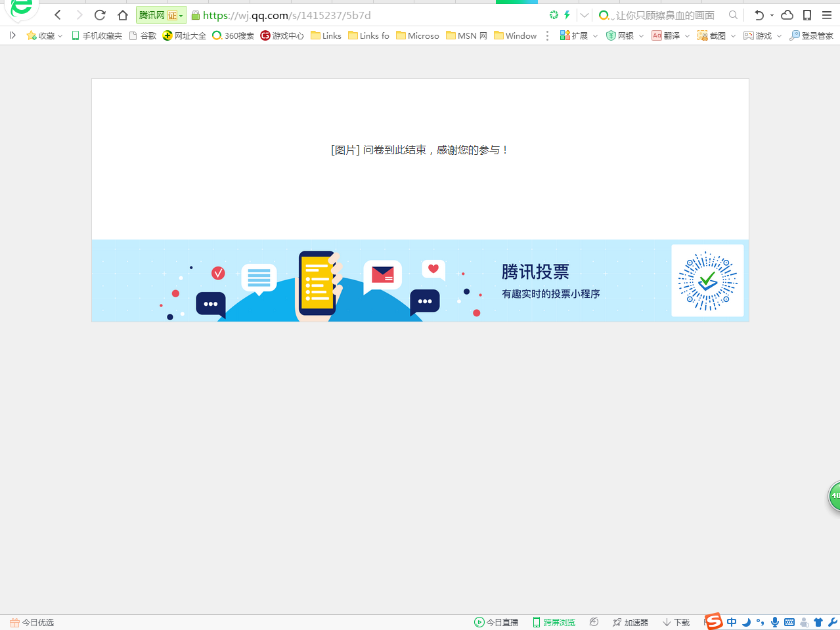Open 游戏中心 bookmark
This screenshot has width=840, height=630.
coord(282,35)
